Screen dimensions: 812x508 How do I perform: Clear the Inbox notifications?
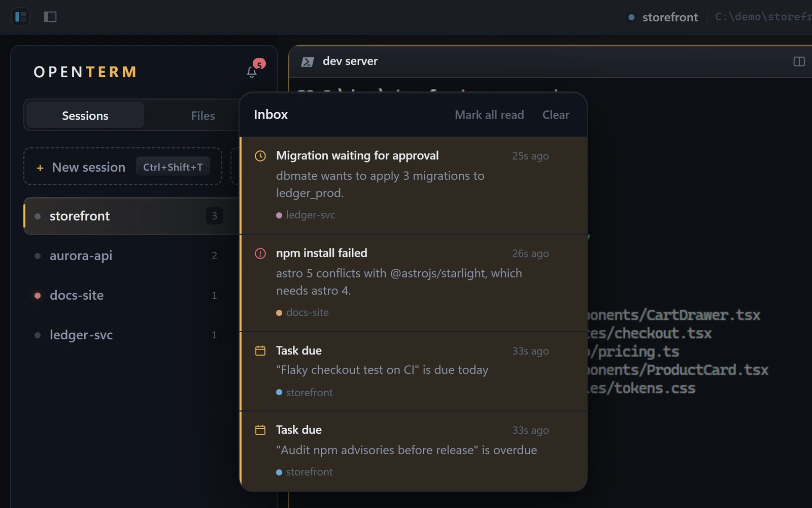coord(556,115)
